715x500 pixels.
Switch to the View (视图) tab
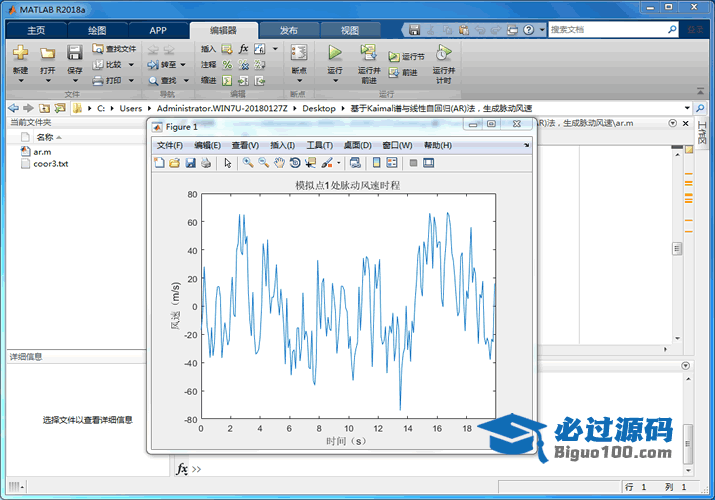pyautogui.click(x=350, y=30)
